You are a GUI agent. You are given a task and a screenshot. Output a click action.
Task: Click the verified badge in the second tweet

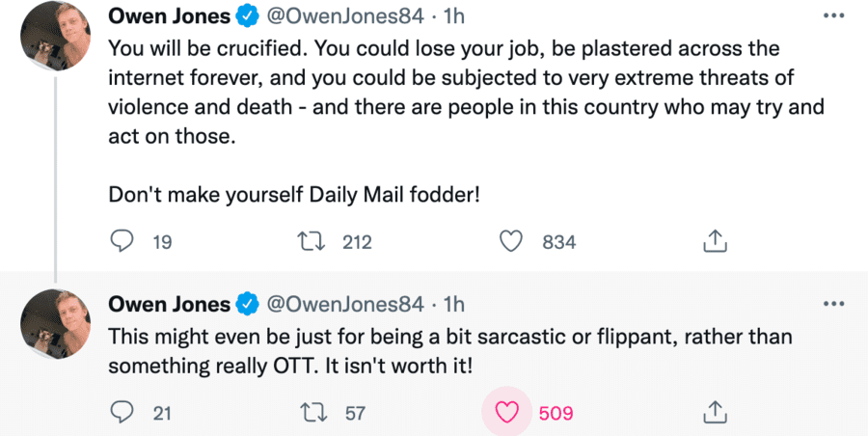point(247,304)
